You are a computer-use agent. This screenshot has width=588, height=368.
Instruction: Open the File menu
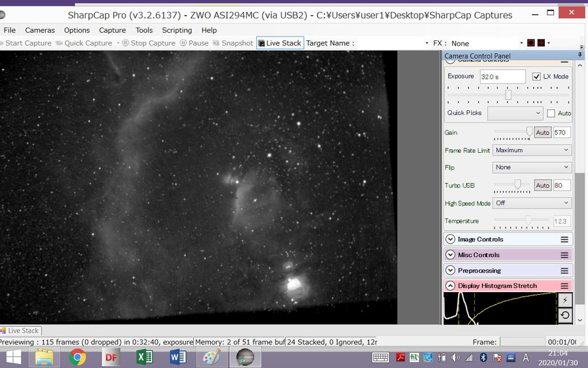[x=9, y=30]
